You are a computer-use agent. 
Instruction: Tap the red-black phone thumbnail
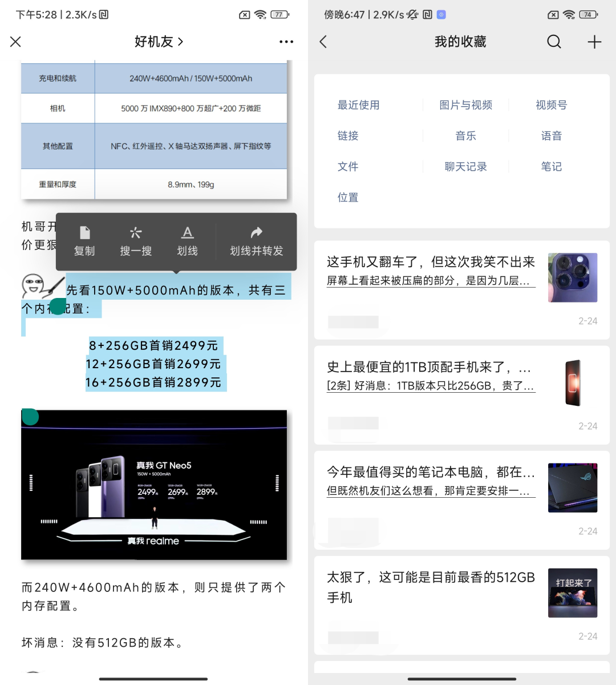573,382
